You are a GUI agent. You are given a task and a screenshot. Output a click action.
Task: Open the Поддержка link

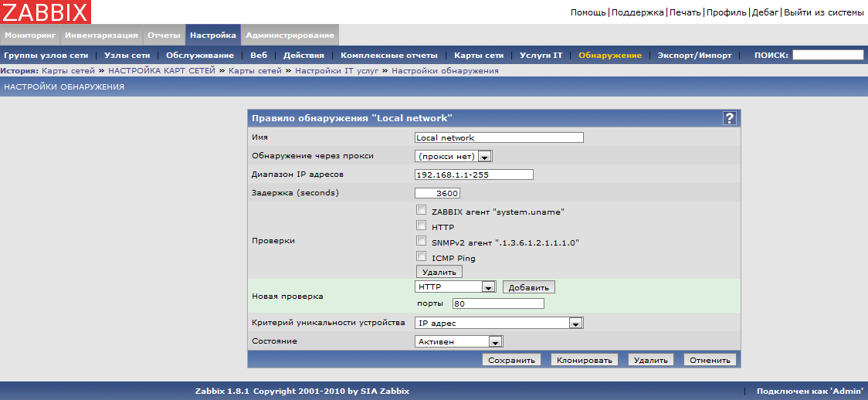coord(639,12)
